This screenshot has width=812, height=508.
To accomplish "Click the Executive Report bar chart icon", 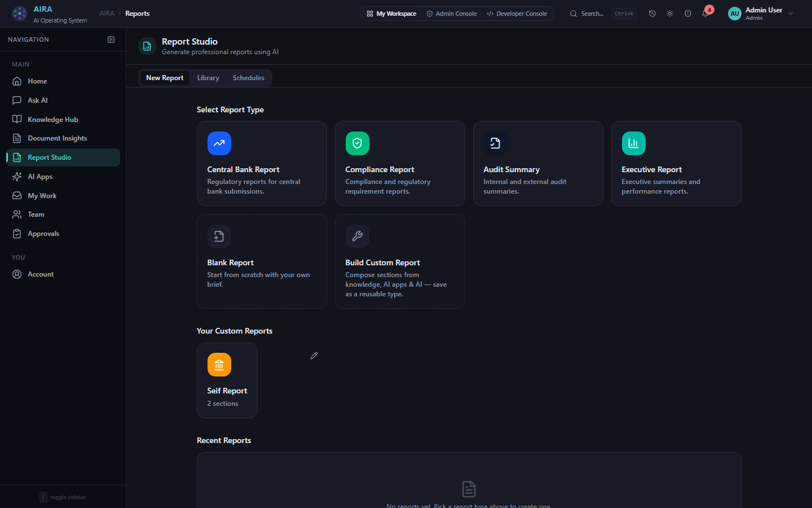I will 634,143.
